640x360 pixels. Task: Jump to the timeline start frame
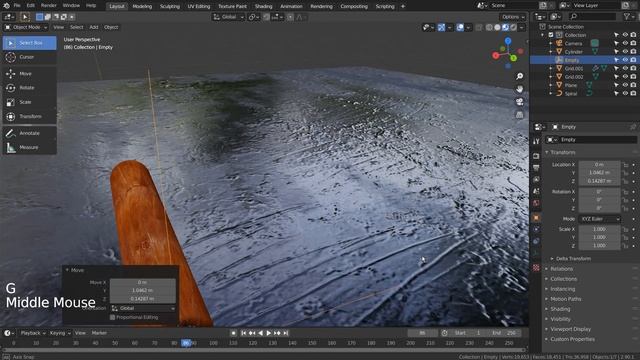[x=244, y=333]
